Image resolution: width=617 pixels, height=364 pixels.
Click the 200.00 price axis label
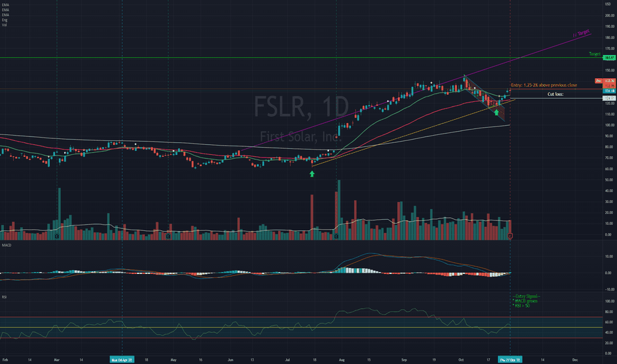pyautogui.click(x=610, y=16)
